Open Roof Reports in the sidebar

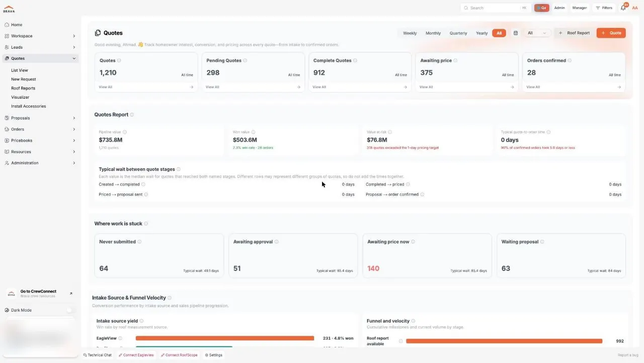pos(23,89)
